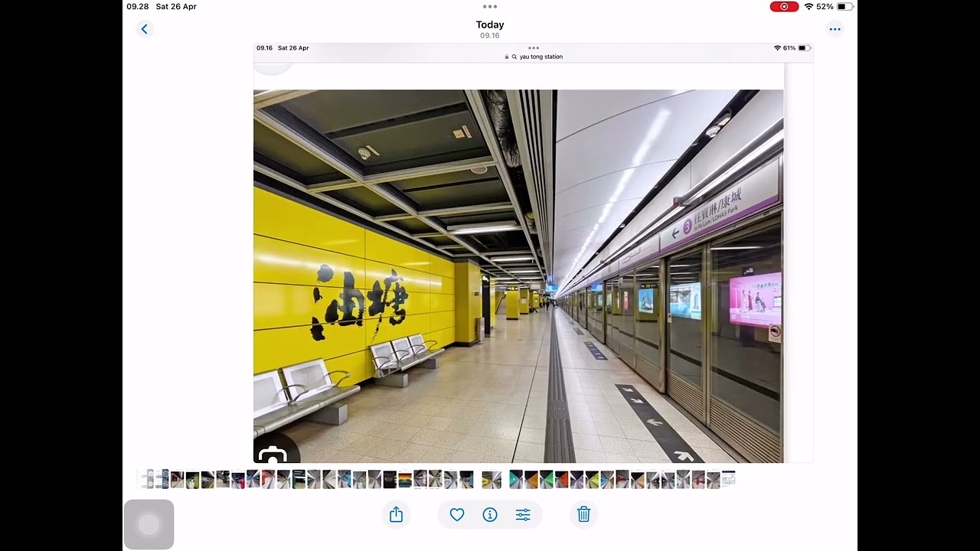The height and width of the screenshot is (551, 980).
Task: Tap "yau tong station" address text in photo
Action: [x=541, y=57]
